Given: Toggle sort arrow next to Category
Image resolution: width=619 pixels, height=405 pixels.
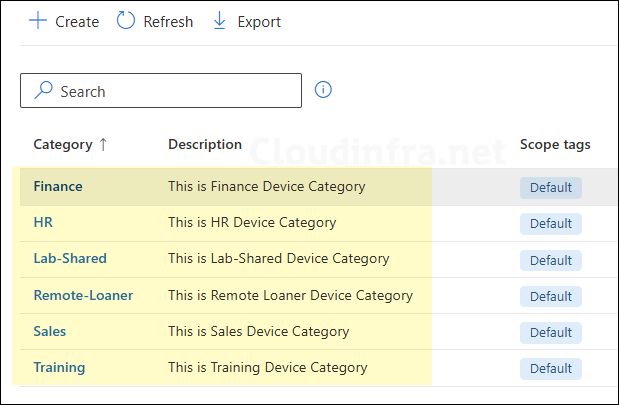Looking at the screenshot, I should tap(102, 144).
